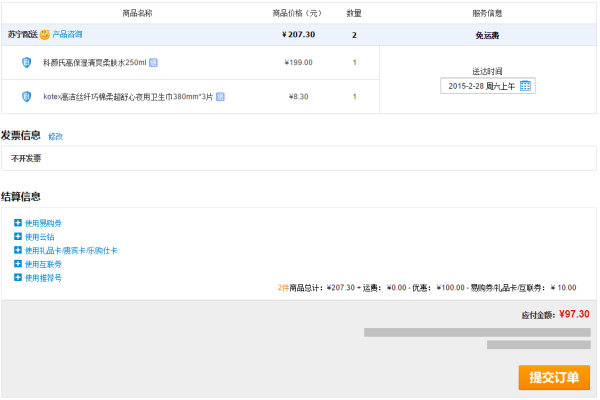Image resolution: width=600 pixels, height=400 pixels.
Task: Click the plus icon before 使用互联券
Action: (18, 264)
